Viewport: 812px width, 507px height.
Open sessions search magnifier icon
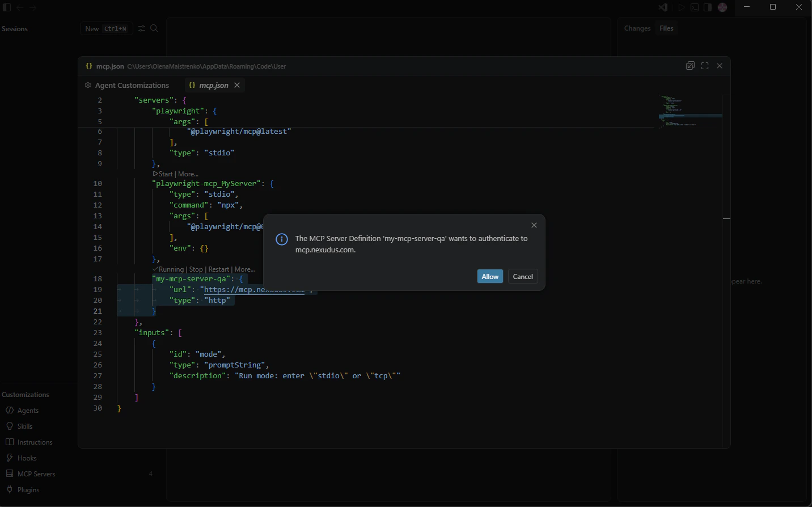coord(154,28)
